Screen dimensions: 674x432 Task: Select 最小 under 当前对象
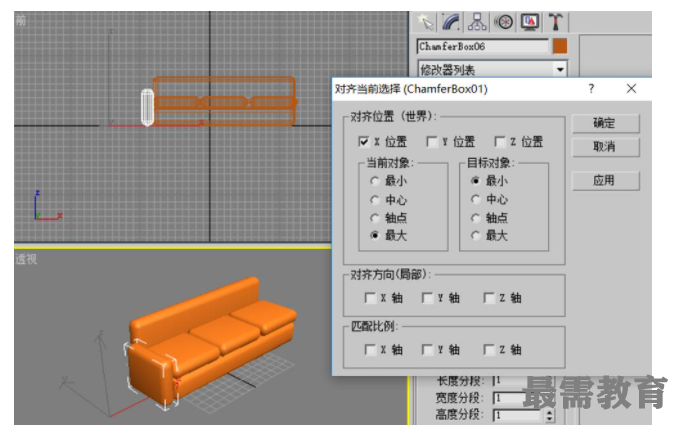[375, 181]
